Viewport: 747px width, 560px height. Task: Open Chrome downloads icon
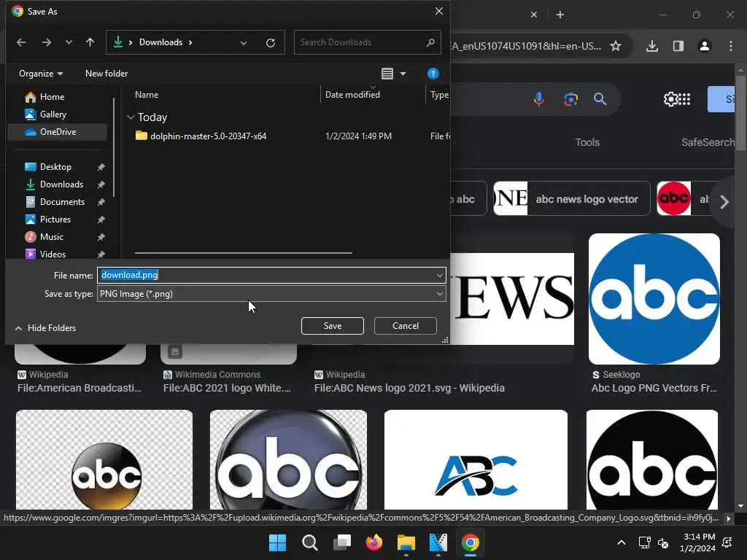coord(651,46)
